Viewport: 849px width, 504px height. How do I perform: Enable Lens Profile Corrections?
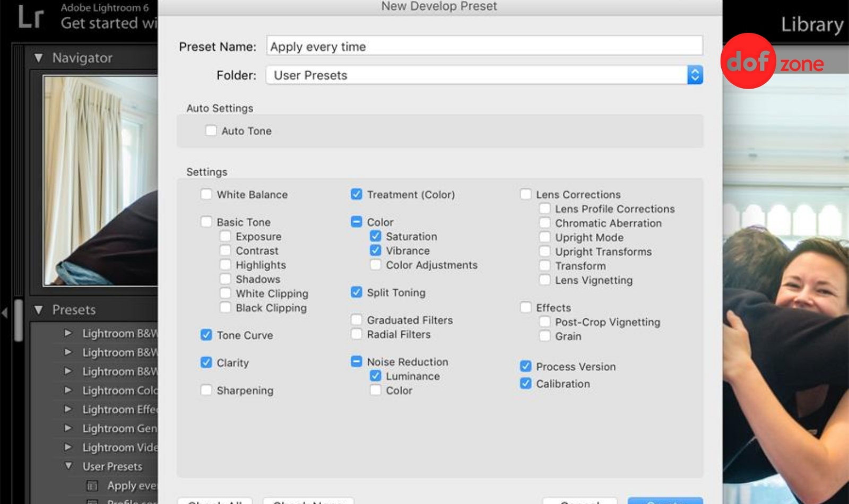pyautogui.click(x=545, y=208)
